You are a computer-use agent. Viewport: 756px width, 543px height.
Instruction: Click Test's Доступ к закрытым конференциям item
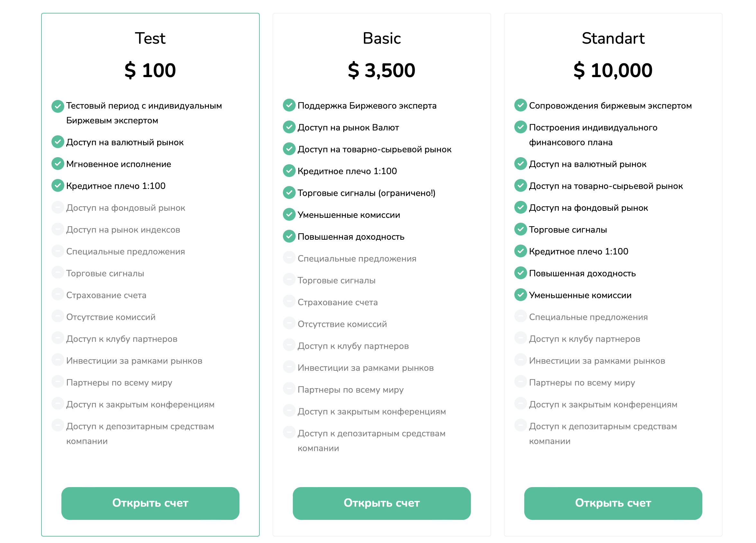point(140,405)
